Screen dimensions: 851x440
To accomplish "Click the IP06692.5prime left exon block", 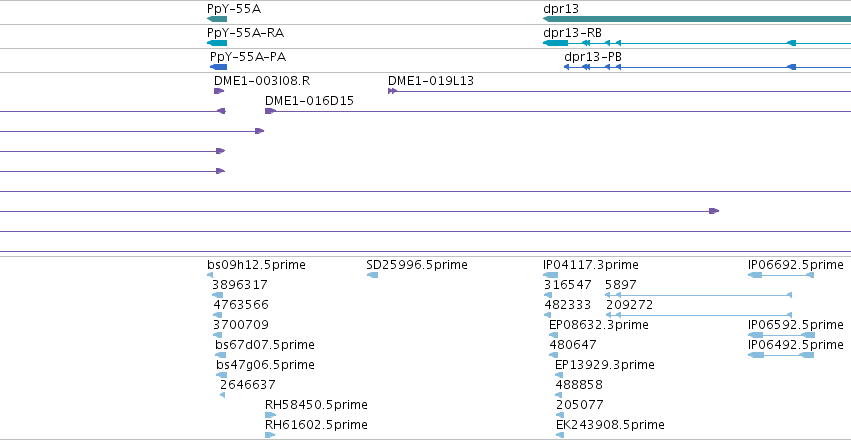I will click(x=755, y=275).
